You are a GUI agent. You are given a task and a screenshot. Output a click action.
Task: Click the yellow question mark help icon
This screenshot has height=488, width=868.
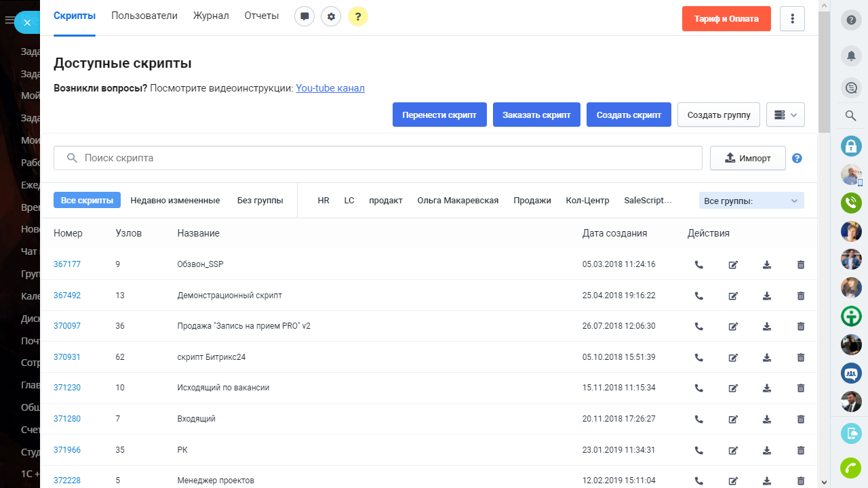coord(358,17)
